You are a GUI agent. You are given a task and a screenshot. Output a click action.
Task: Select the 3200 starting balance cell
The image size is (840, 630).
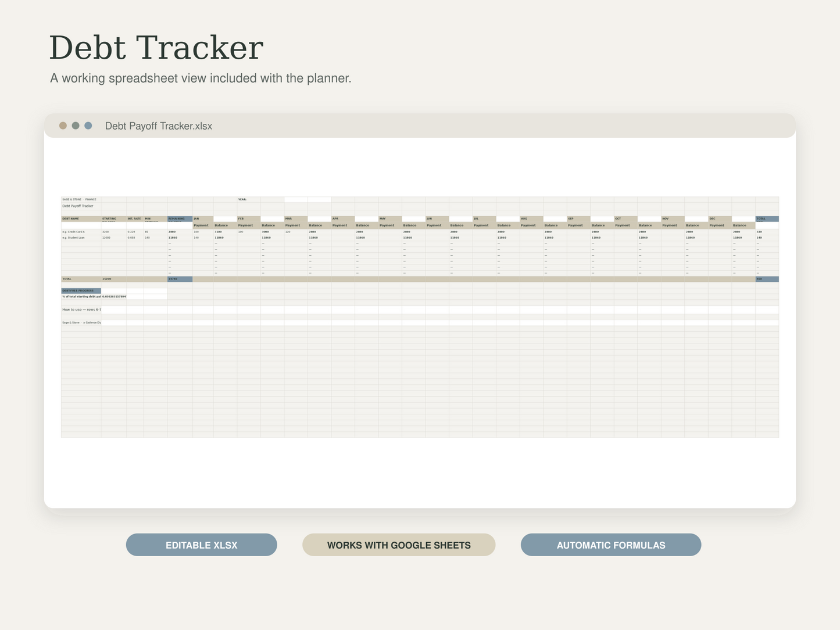(x=113, y=231)
